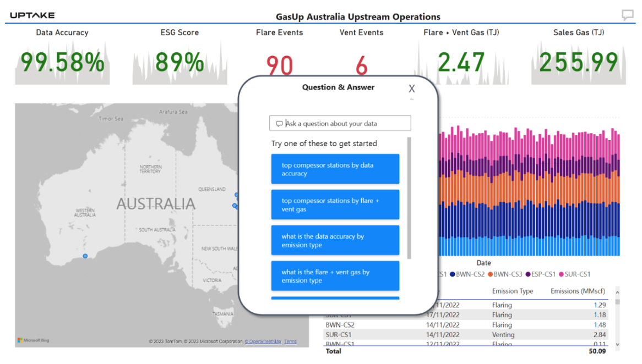Screen dimensions: 642x364
Task: Open the Q&A chat bubble icon
Action: (627, 15)
